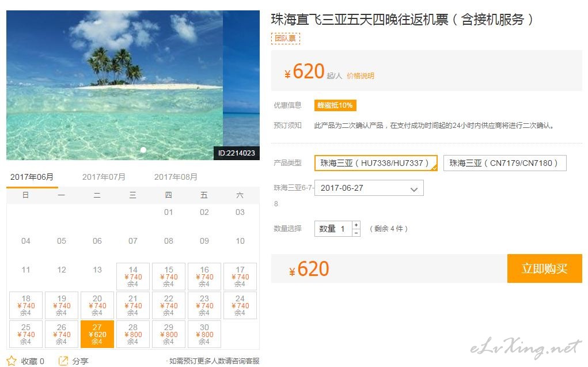Viewport: 588px width, 367px height.
Task: Choose June 18 in the calendar
Action: tap(26, 305)
